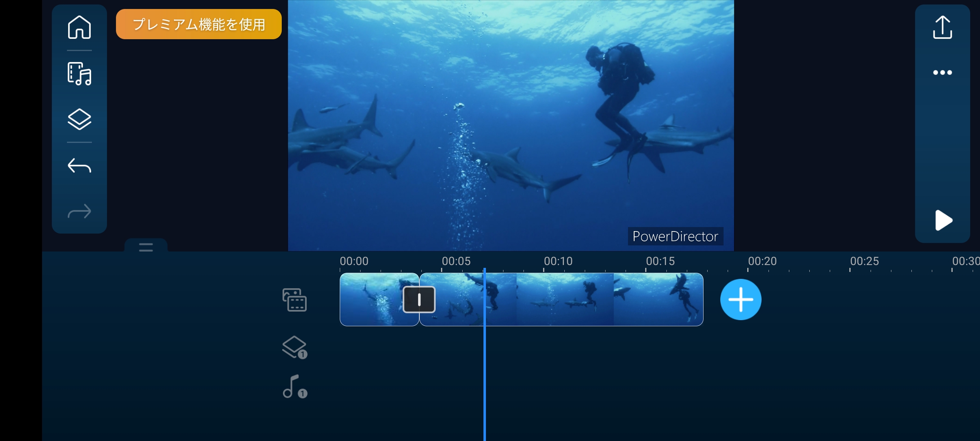Select the first video clip on timeline
Screen dimensions: 980x441
(370, 300)
